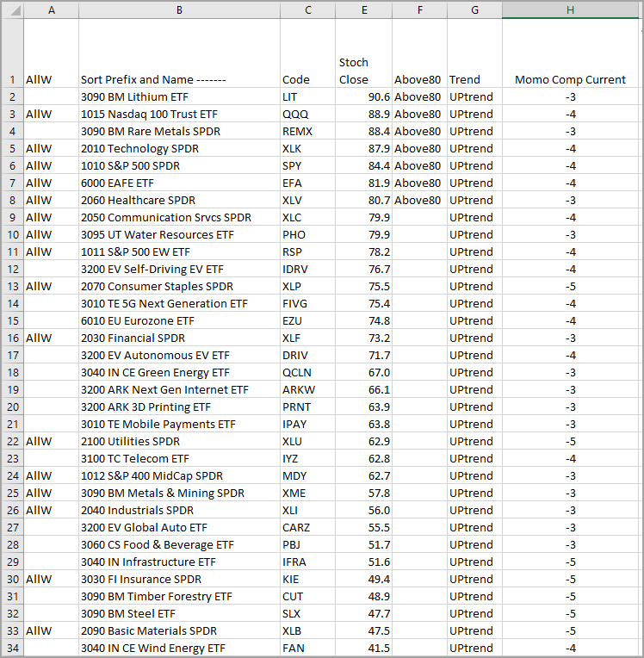Select cell '3030 FI Insurance SPDR'
Screen dimensions: 644x658
pyautogui.click(x=179, y=579)
